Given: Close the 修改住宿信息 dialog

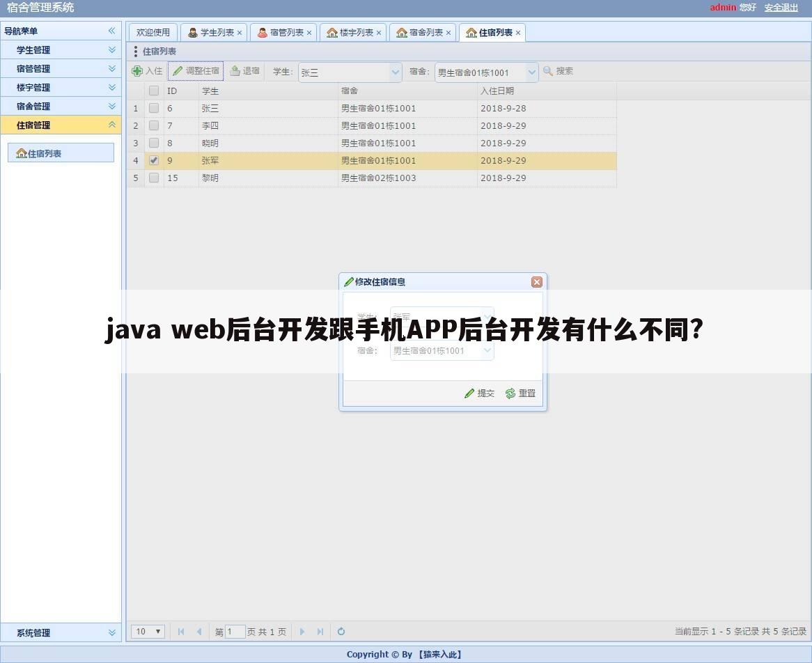Looking at the screenshot, I should click(x=536, y=282).
